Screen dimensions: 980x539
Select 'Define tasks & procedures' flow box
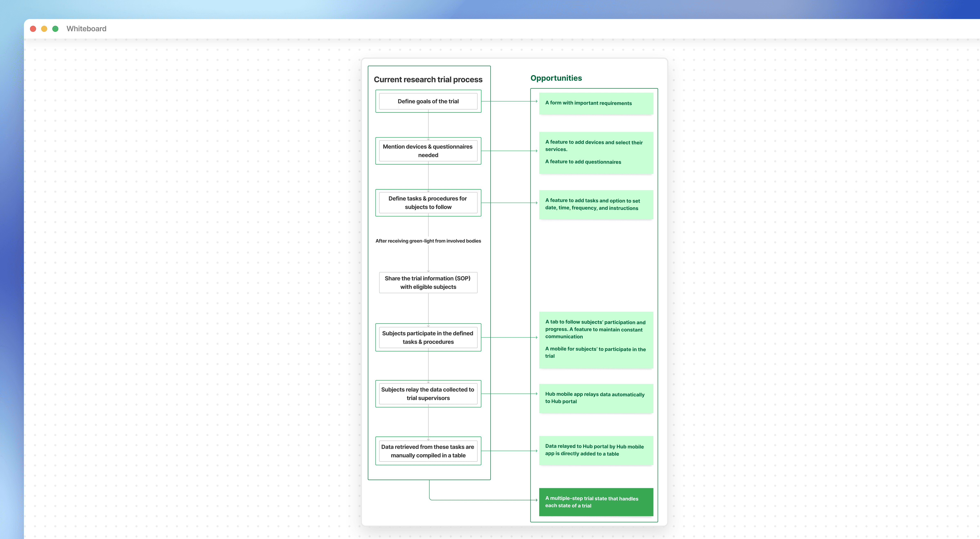tap(428, 203)
